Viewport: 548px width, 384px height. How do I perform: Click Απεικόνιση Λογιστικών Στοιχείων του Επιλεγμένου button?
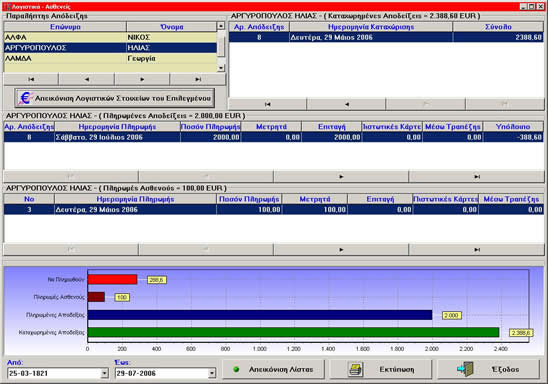point(115,98)
